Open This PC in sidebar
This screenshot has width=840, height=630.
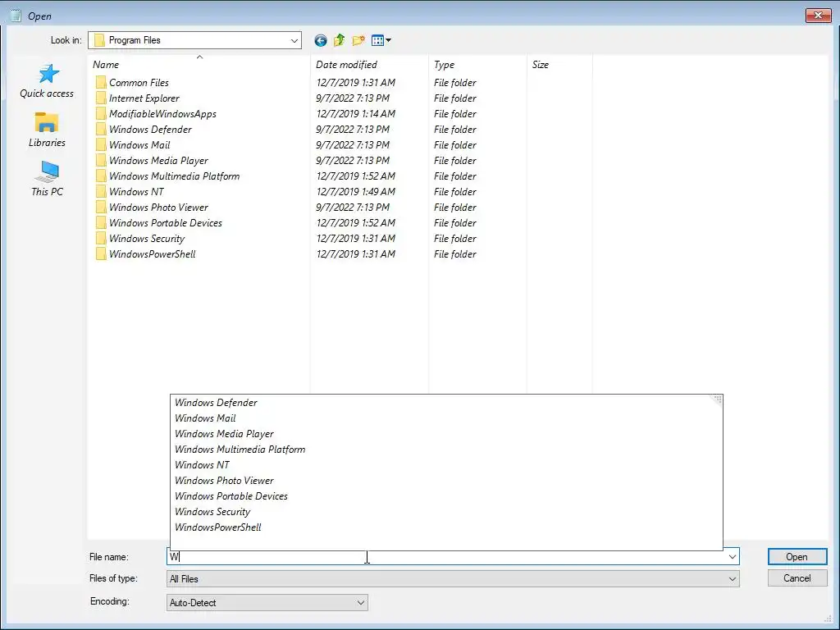47,179
